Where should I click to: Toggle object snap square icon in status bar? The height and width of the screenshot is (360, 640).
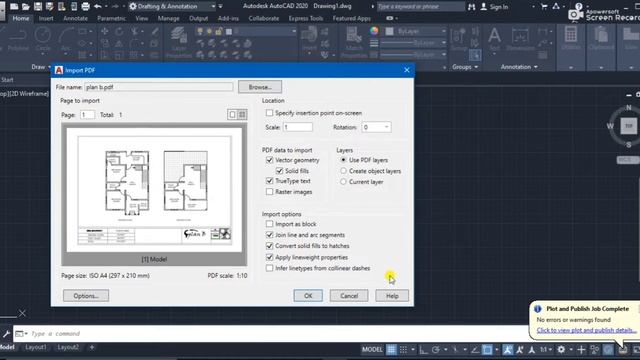(x=487, y=349)
